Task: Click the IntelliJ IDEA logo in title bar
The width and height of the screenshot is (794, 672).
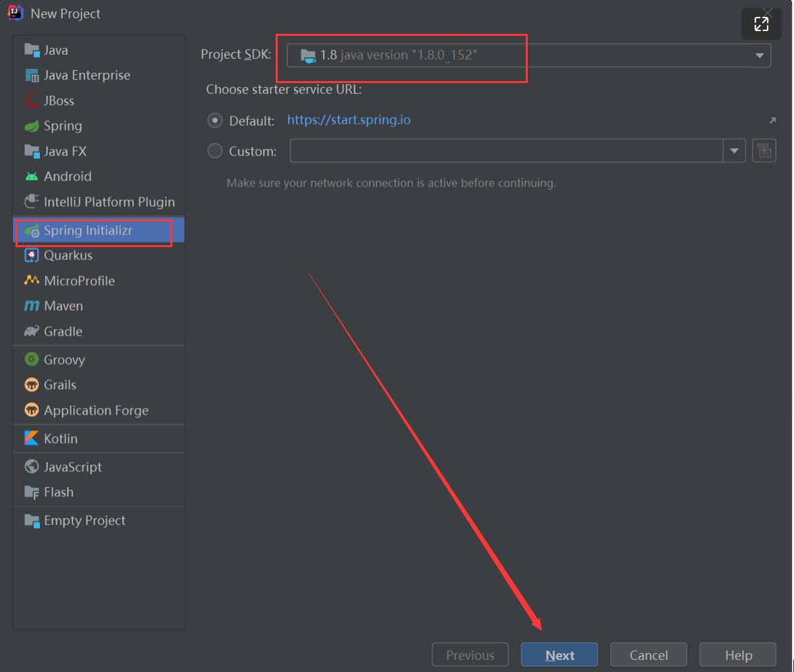Action: (x=15, y=13)
